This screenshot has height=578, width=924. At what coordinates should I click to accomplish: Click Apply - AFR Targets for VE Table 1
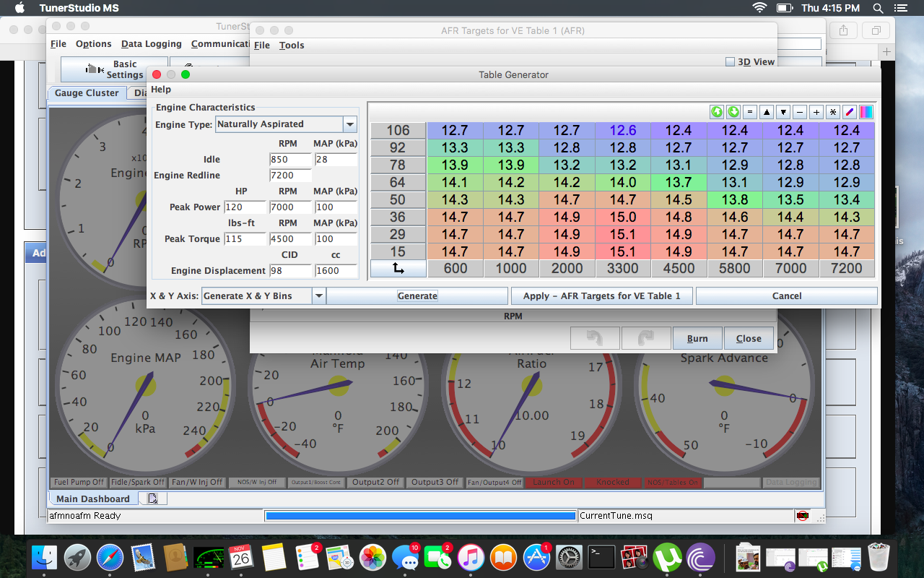pyautogui.click(x=601, y=296)
